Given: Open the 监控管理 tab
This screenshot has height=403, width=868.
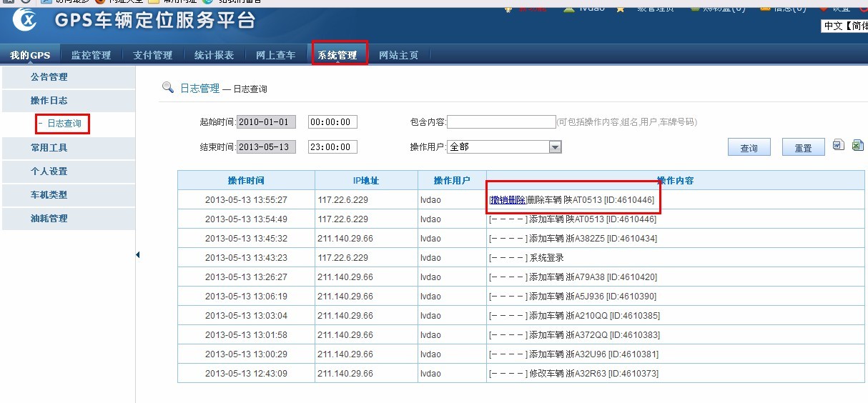Looking at the screenshot, I should pos(91,55).
